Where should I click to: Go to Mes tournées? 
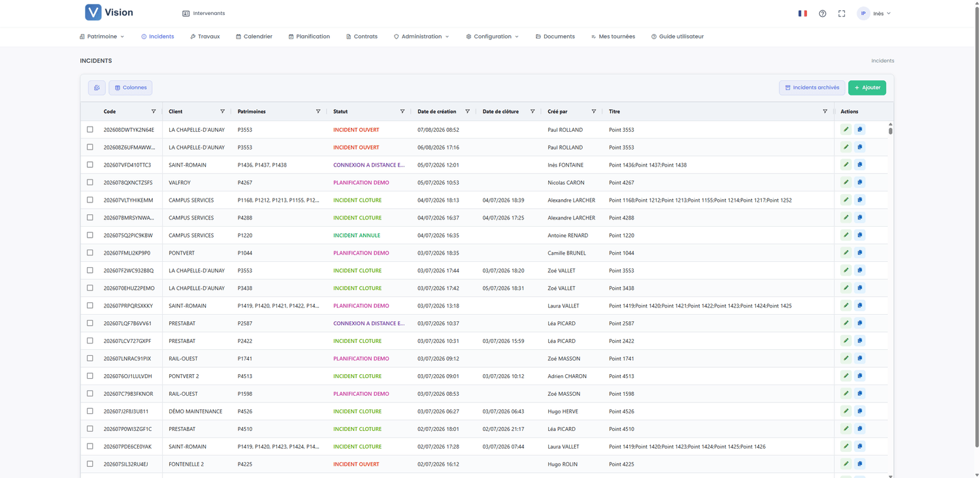(x=613, y=37)
